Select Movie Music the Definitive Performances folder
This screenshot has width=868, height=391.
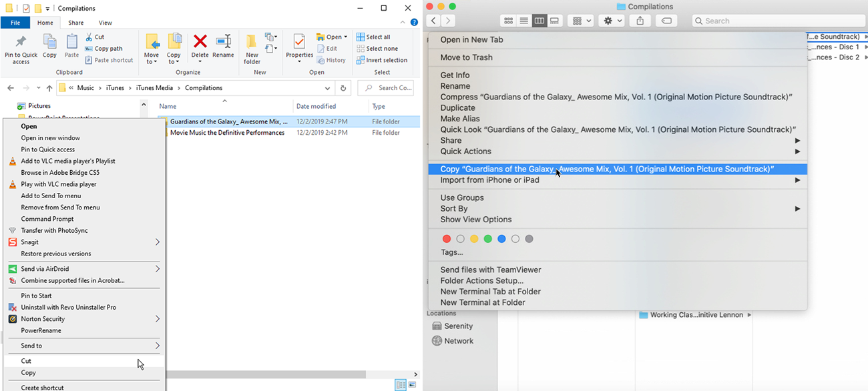[227, 133]
